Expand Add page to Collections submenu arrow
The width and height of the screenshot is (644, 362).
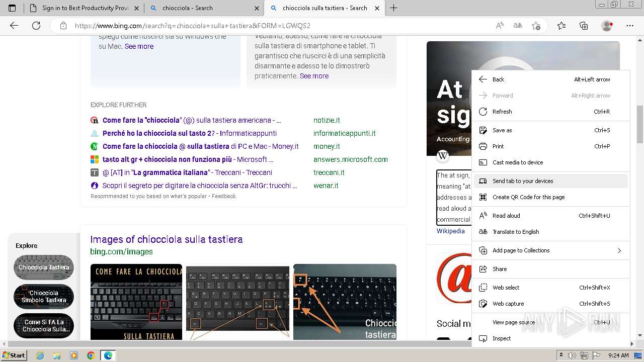coord(619,250)
